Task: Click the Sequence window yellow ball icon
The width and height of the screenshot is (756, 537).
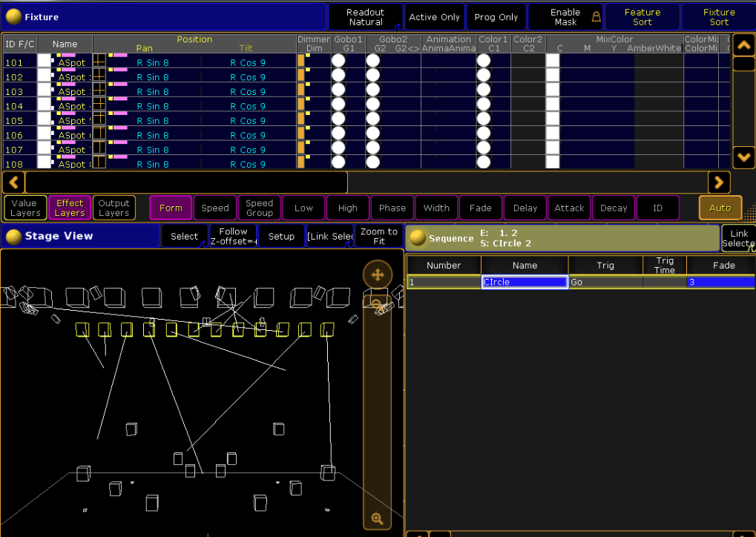Action: (x=418, y=238)
